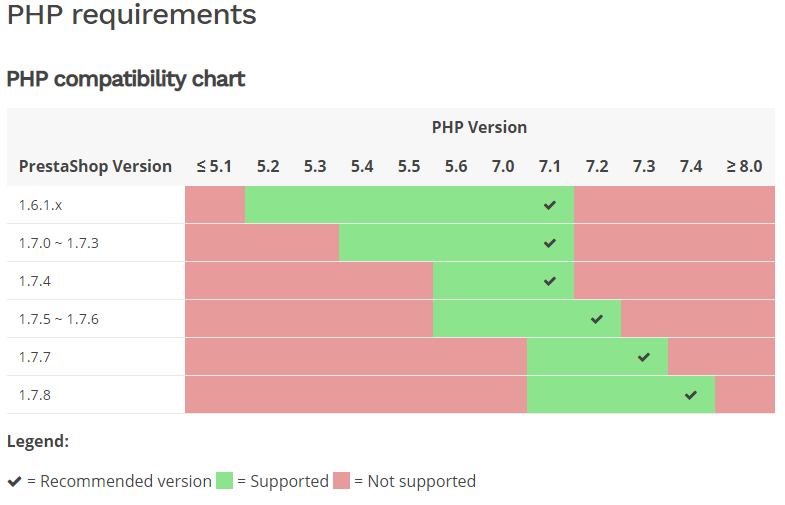Click the checkmark icon in the legend

point(14,482)
